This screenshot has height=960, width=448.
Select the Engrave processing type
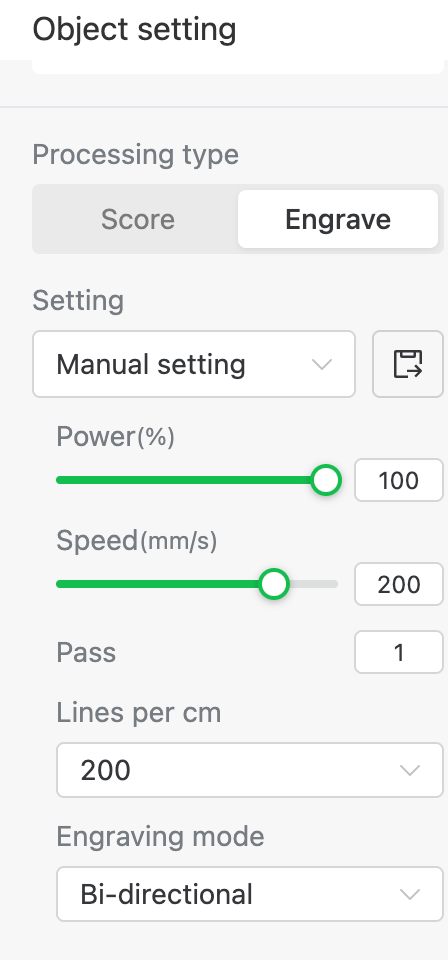[x=338, y=219]
